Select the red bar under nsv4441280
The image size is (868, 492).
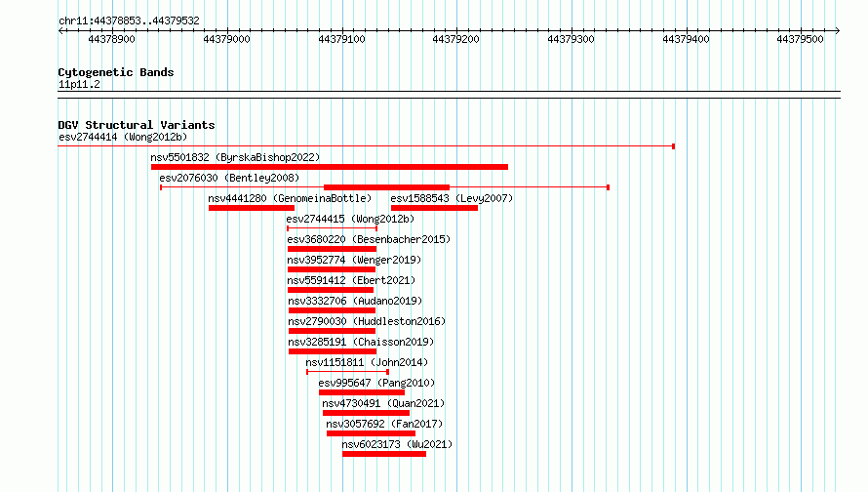252,208
